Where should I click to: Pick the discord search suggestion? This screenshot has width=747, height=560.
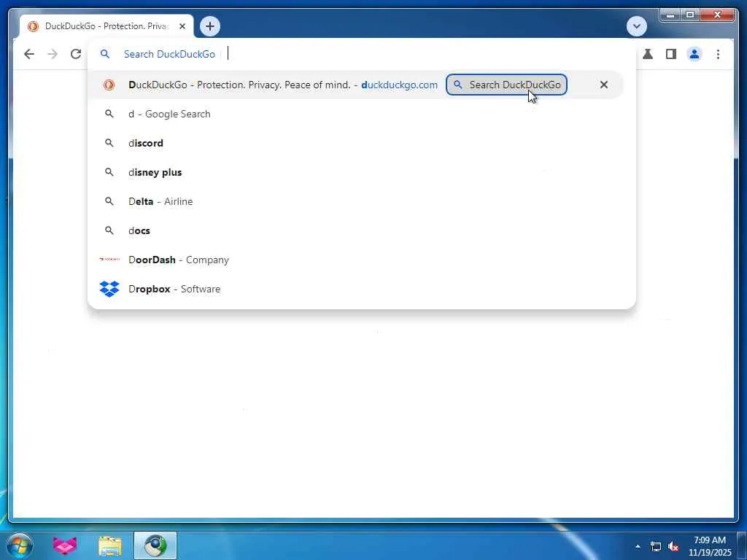coord(355,144)
